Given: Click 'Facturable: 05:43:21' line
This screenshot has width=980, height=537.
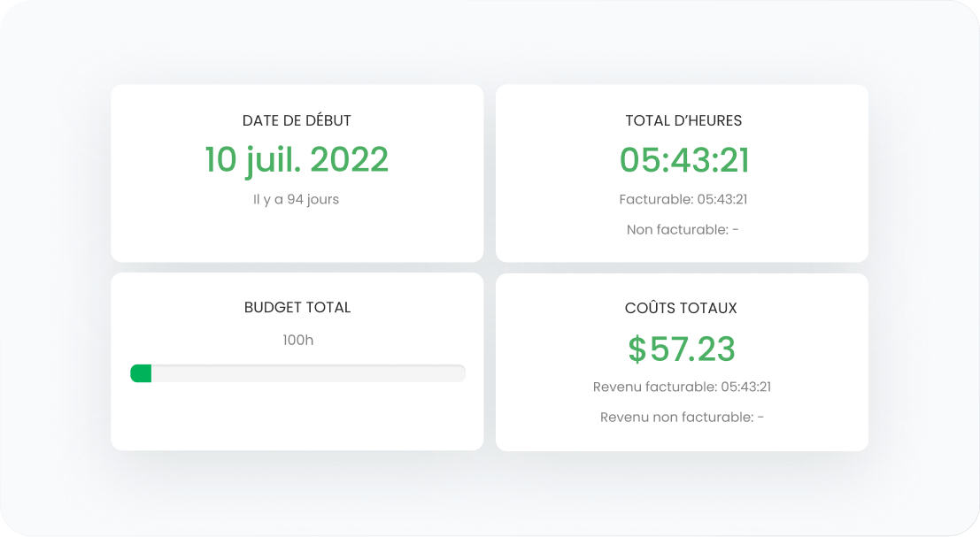Looking at the screenshot, I should pyautogui.click(x=683, y=199).
